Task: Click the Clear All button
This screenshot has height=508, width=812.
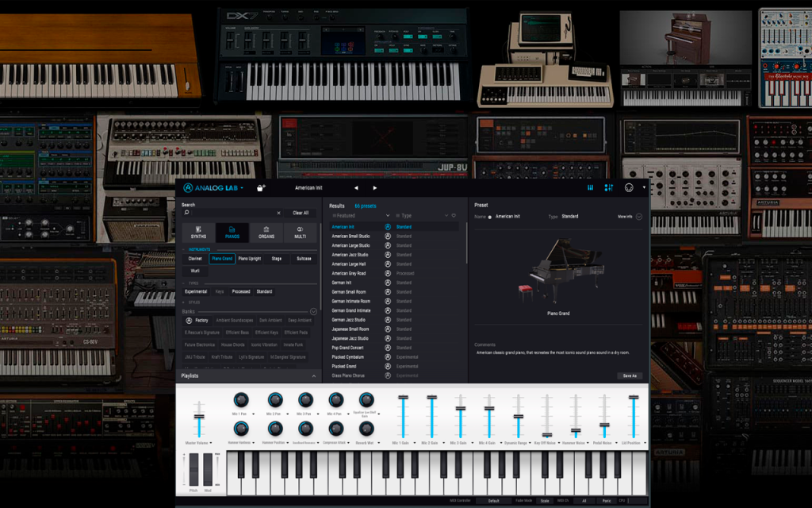Action: tap(301, 213)
